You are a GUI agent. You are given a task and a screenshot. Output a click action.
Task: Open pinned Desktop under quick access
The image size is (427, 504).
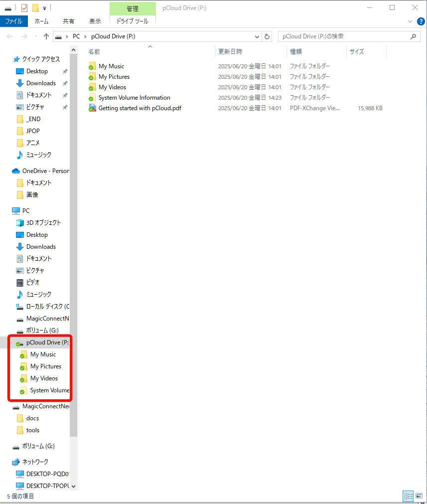coord(37,71)
